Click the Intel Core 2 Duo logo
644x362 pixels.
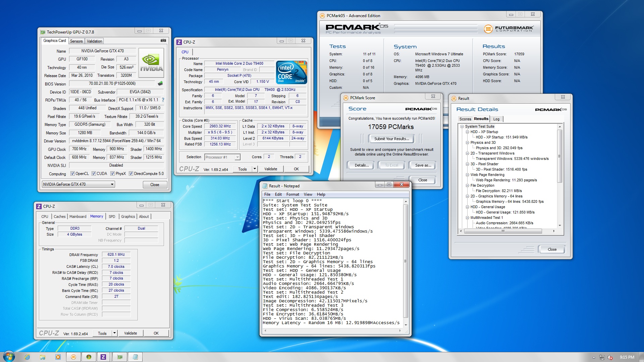291,72
